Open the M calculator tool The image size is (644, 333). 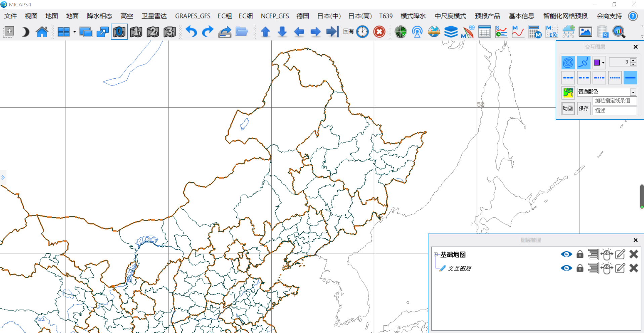click(x=534, y=32)
